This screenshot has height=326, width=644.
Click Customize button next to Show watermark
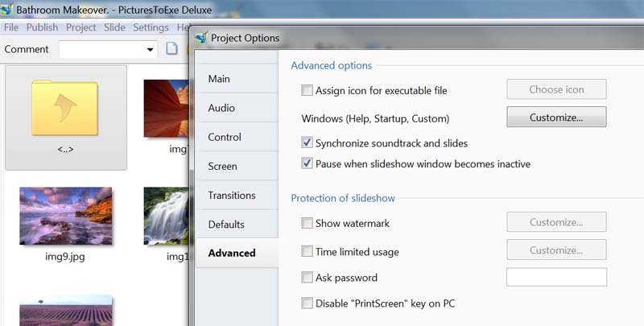[x=556, y=221]
